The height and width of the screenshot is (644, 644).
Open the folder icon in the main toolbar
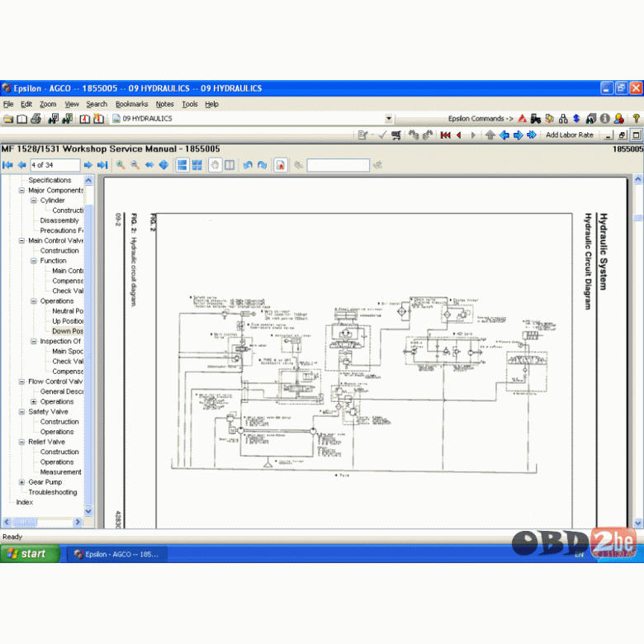pyautogui.click(x=8, y=119)
